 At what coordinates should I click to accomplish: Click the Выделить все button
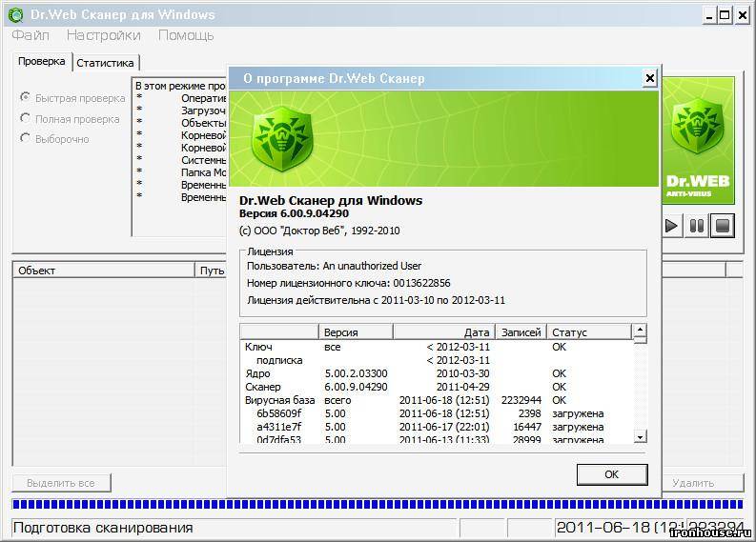[61, 483]
